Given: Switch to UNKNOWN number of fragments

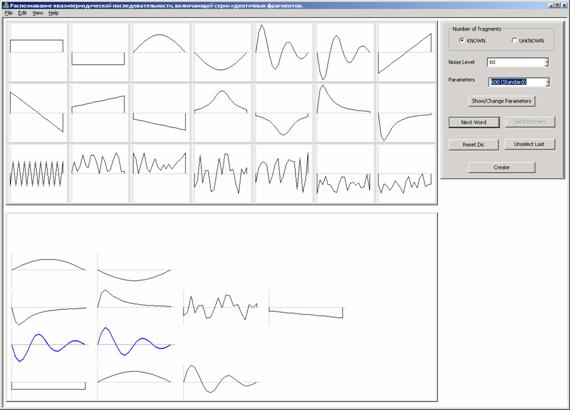Looking at the screenshot, I should (x=514, y=40).
